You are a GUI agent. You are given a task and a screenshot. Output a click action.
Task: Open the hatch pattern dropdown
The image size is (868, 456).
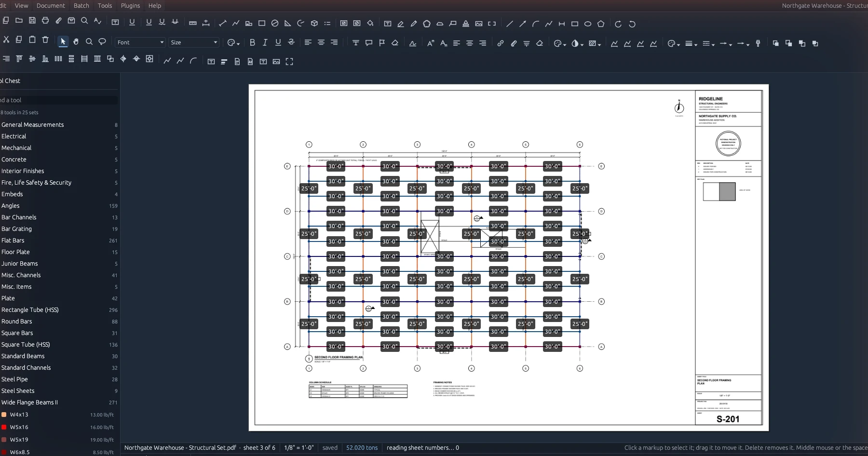click(595, 43)
